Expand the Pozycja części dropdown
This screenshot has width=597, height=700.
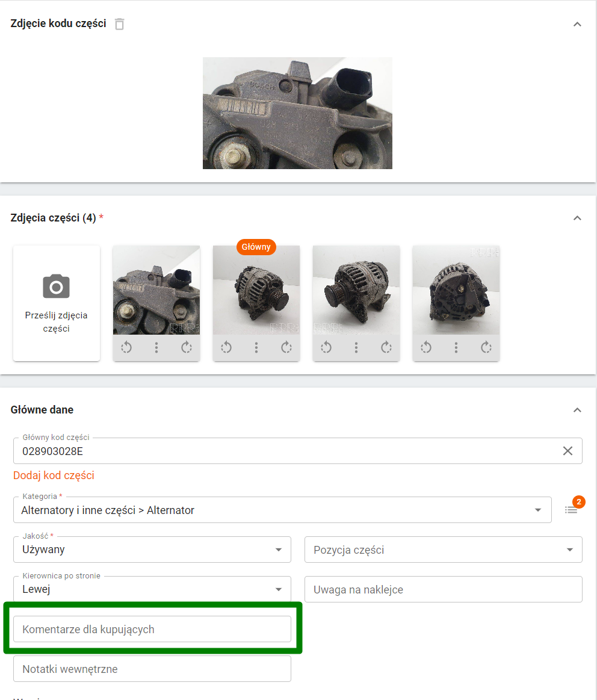pos(569,550)
